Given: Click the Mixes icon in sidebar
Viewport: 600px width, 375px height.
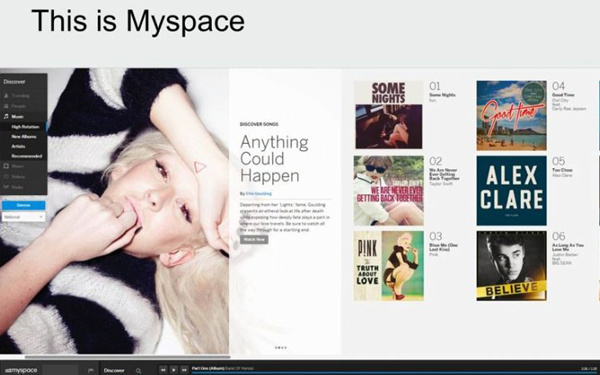Looking at the screenshot, I should click(x=6, y=166).
